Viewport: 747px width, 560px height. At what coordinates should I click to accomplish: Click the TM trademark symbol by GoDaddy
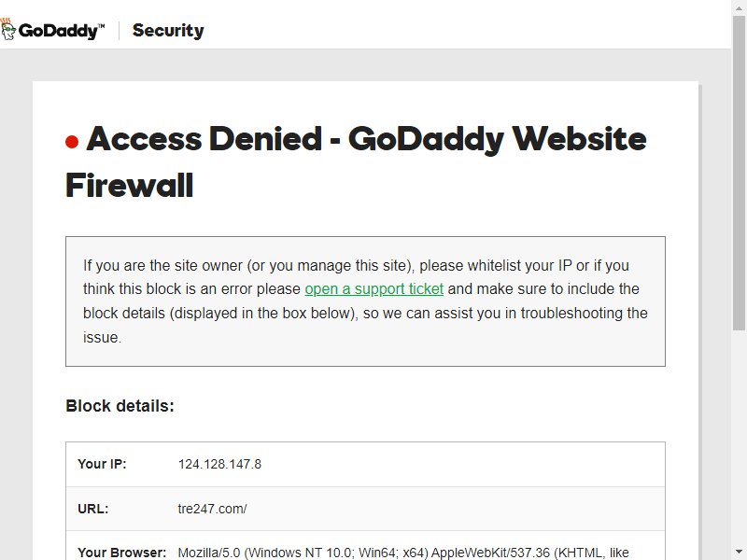101,26
